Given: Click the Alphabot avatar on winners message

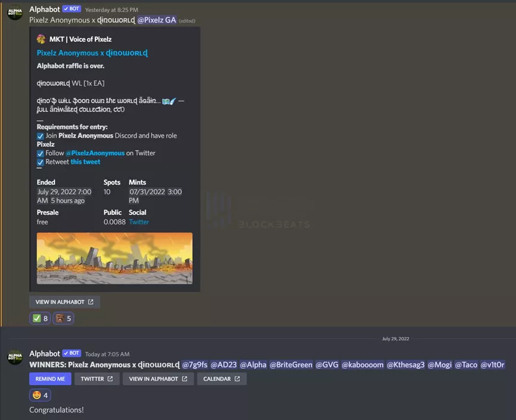Looking at the screenshot, I should click(15, 357).
